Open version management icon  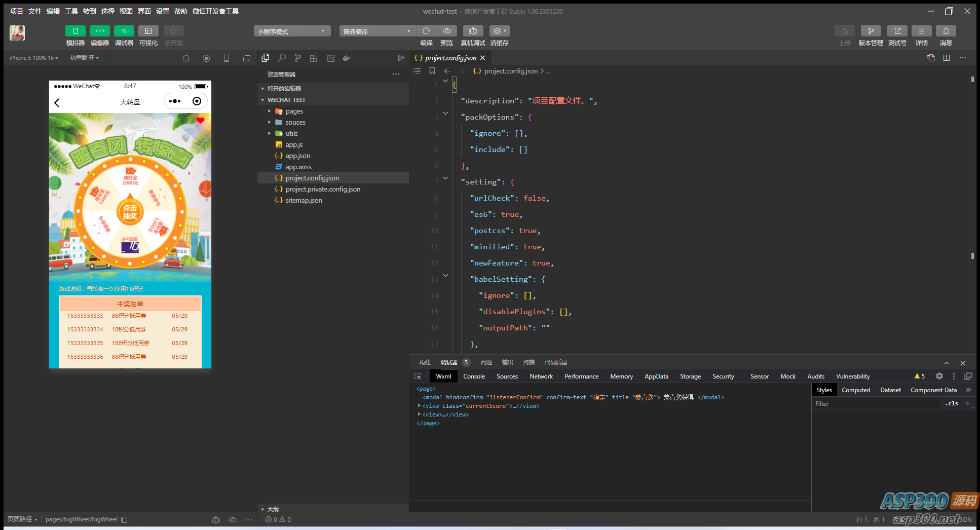[871, 31]
